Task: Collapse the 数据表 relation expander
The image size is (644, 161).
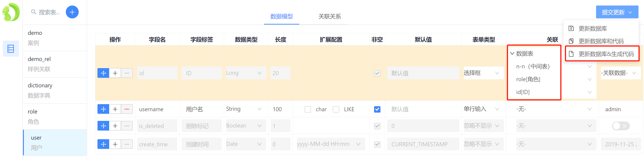Action: (x=512, y=53)
